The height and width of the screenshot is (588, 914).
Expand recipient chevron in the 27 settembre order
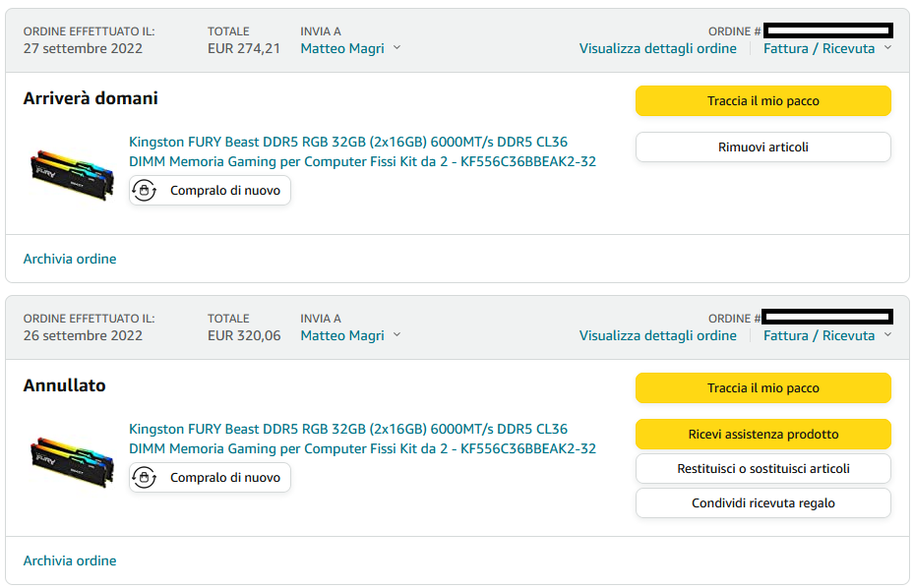(x=396, y=48)
